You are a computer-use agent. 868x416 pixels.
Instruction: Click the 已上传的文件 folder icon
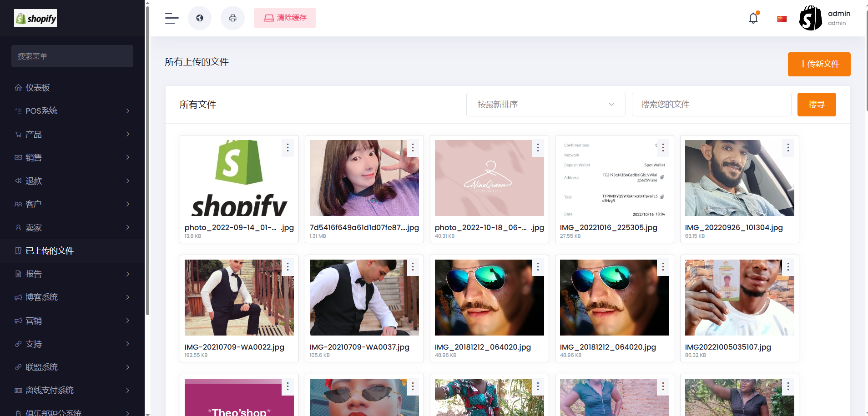[18, 251]
